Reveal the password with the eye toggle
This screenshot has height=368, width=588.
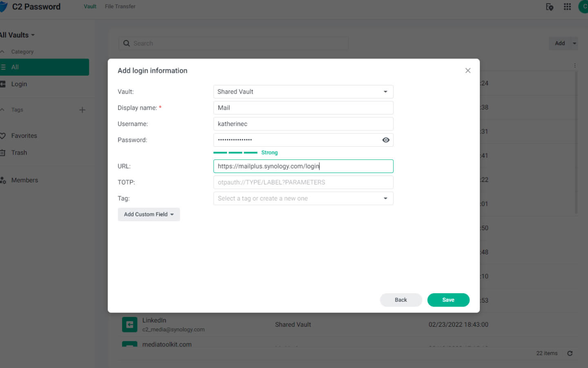tap(385, 140)
